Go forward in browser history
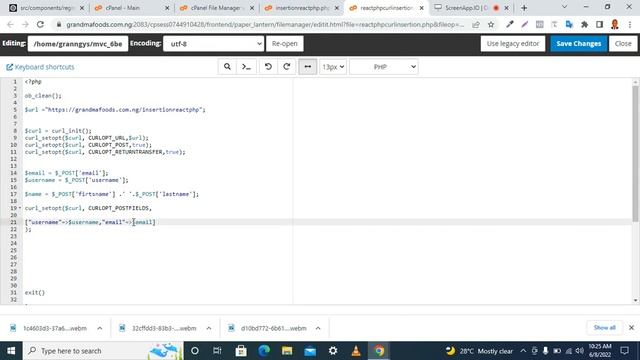Viewport: 640px width, 360px height. tap(25, 24)
